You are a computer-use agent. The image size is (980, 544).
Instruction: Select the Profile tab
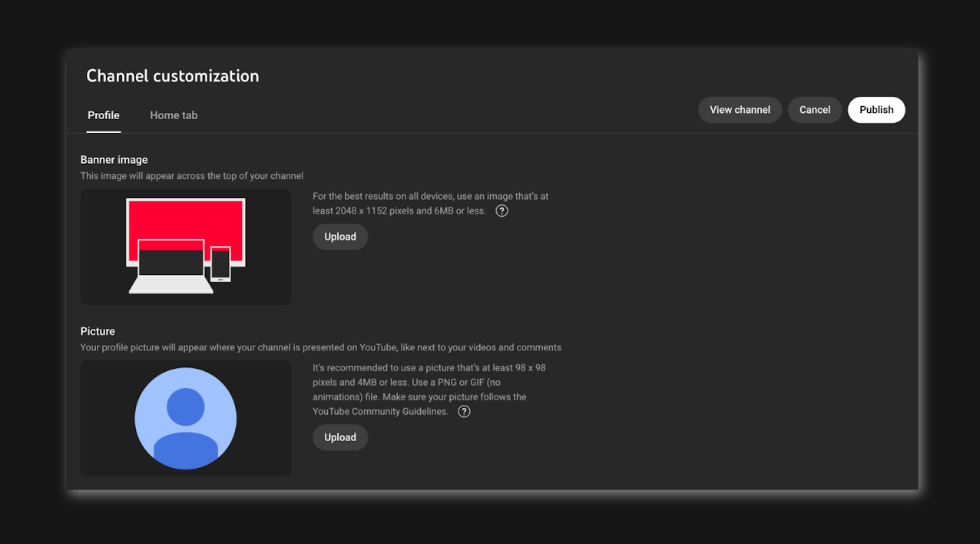pyautogui.click(x=103, y=114)
